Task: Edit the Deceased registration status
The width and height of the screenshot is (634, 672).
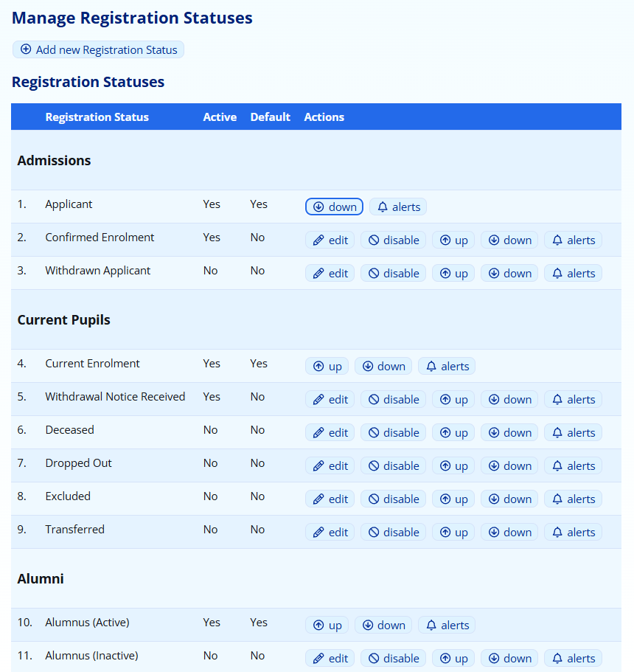Action: coord(330,433)
